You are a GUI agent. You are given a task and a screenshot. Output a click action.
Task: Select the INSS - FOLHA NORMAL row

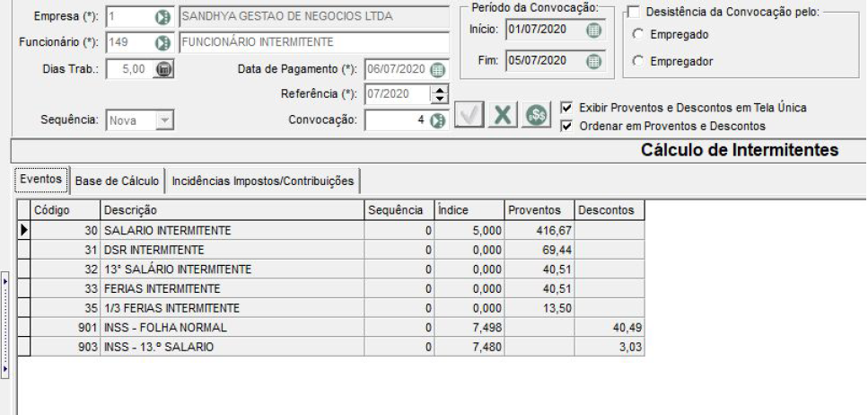(x=331, y=328)
